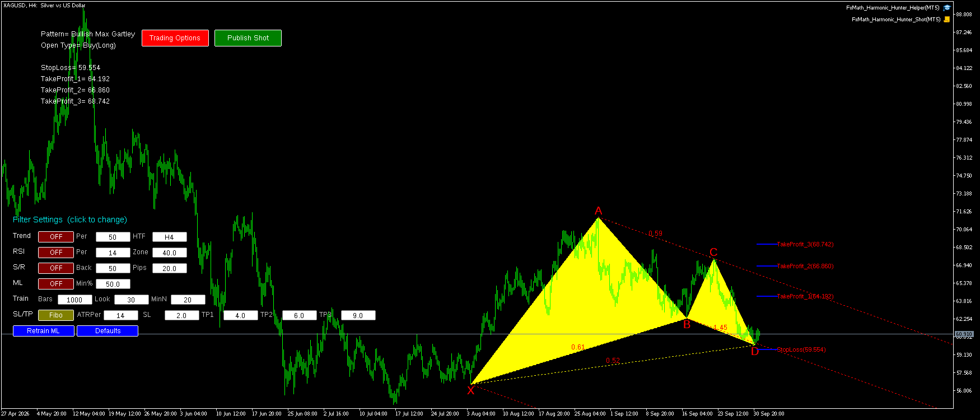
Task: Click the TP1 field showing 4.0
Action: point(240,315)
